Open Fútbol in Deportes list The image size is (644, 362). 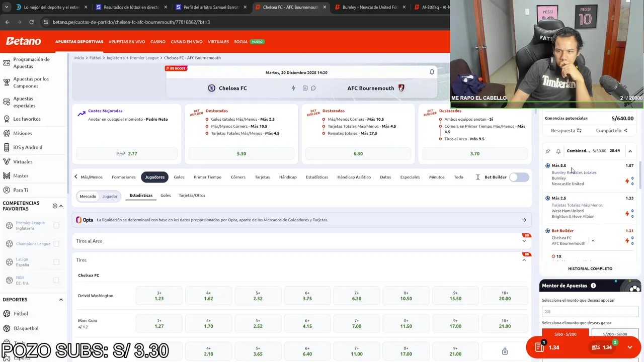point(21,314)
